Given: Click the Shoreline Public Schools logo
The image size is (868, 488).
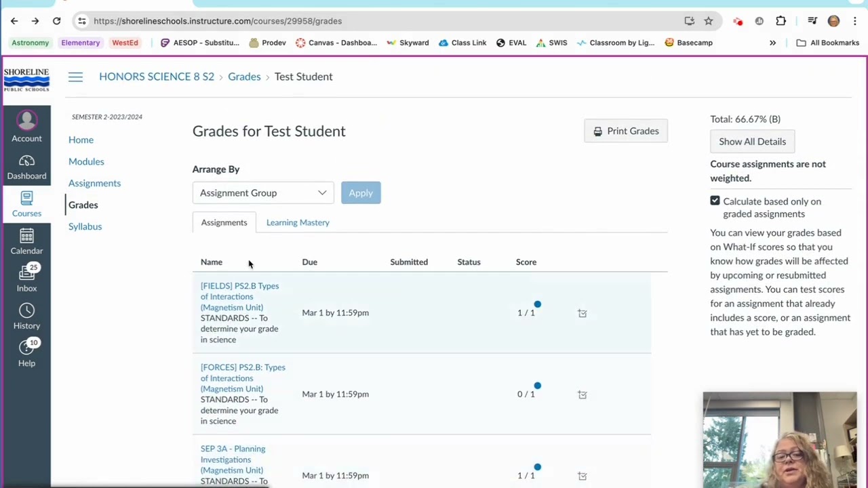Looking at the screenshot, I should click(x=26, y=79).
